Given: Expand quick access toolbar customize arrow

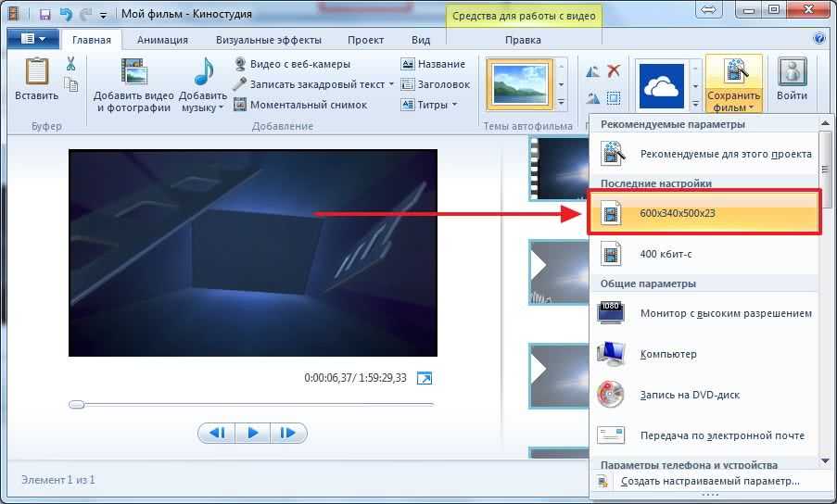Looking at the screenshot, I should coord(103,15).
